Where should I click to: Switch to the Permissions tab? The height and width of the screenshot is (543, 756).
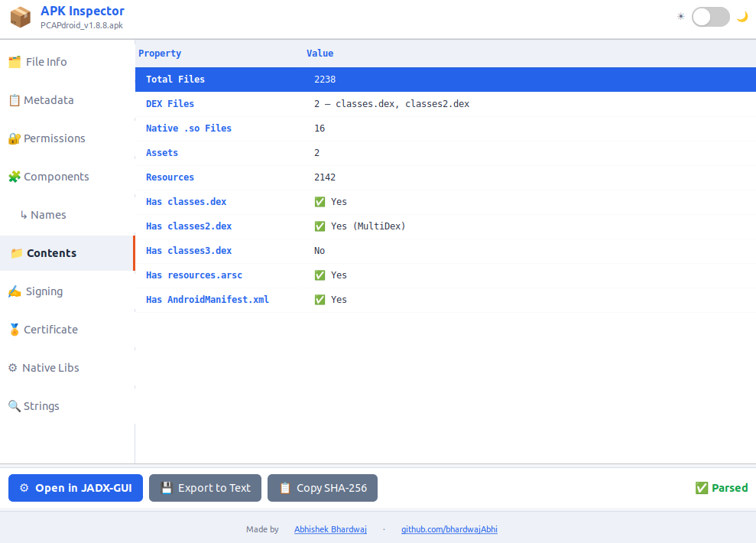(67, 138)
